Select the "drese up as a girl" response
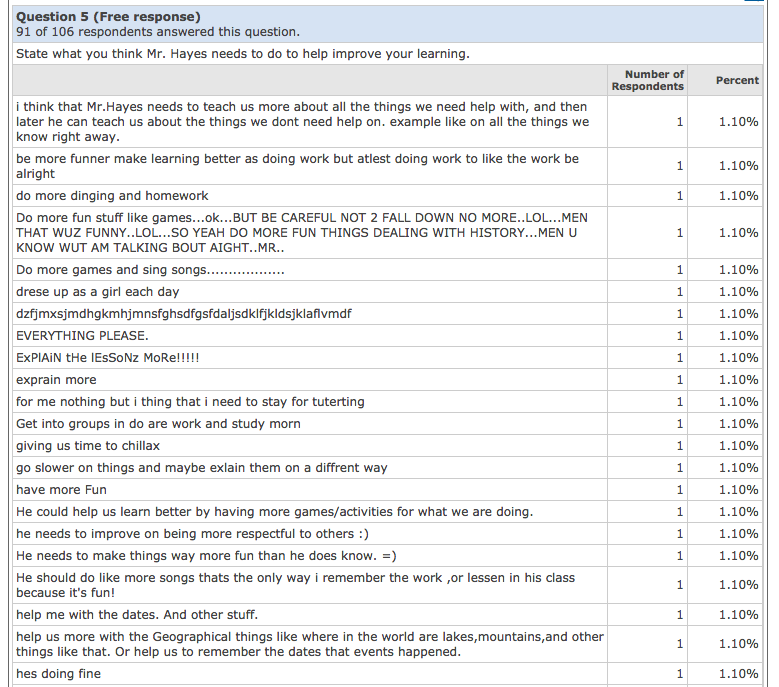The width and height of the screenshot is (779, 687). point(98,292)
